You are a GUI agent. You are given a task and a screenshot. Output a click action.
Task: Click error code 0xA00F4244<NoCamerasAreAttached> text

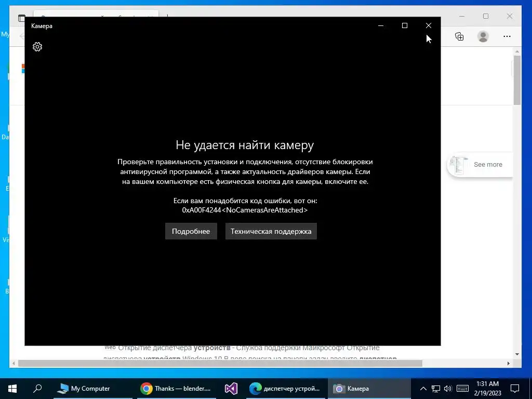pyautogui.click(x=245, y=210)
